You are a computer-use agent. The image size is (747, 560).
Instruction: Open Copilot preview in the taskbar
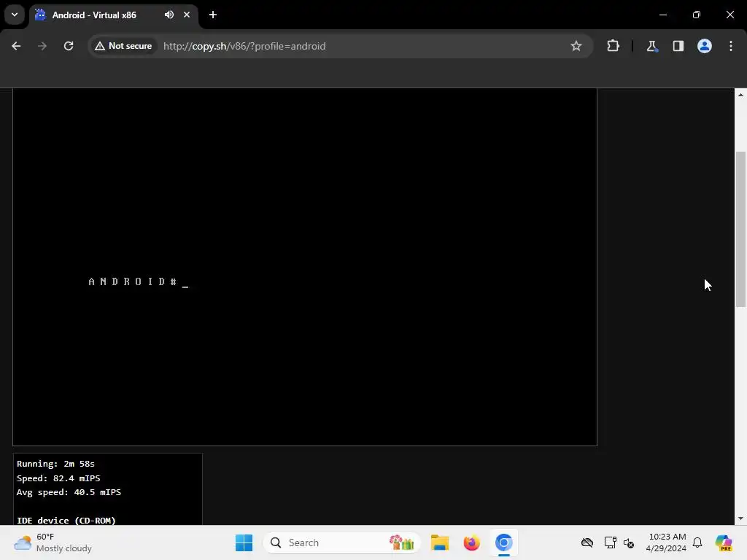tap(724, 542)
